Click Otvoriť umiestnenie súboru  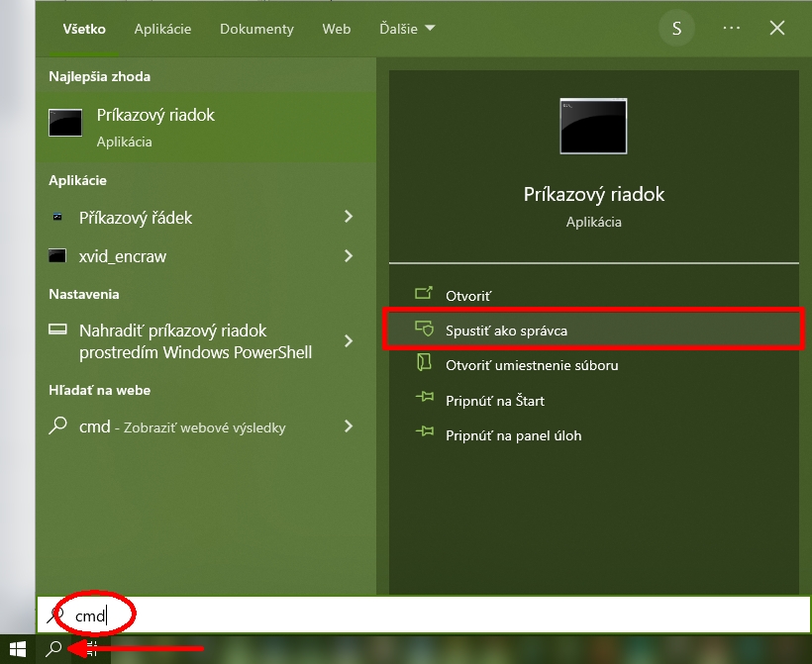(532, 365)
